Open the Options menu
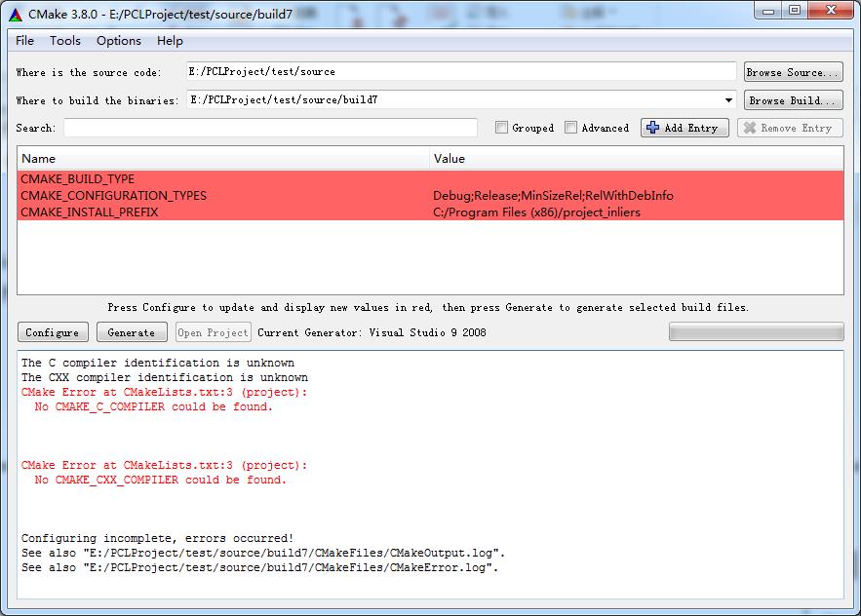The height and width of the screenshot is (616, 861). click(119, 41)
